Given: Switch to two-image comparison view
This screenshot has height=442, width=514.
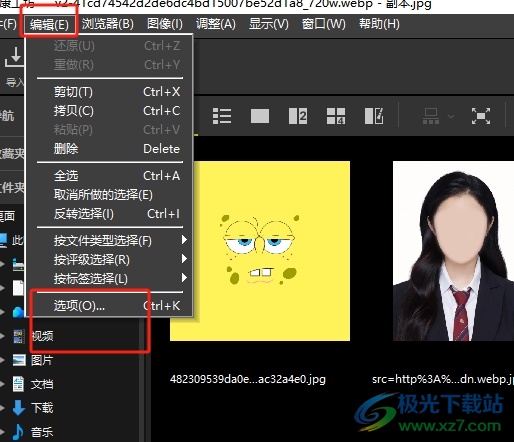Looking at the screenshot, I should (298, 116).
